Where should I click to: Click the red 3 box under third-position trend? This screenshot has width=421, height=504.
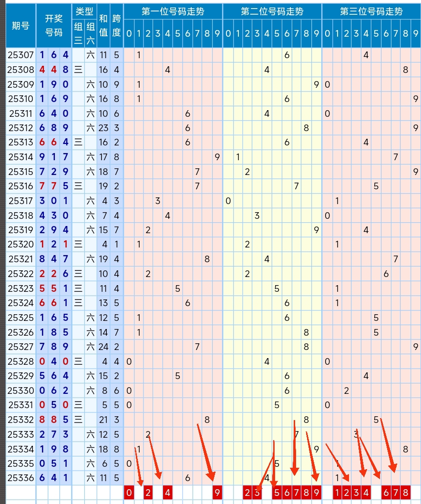point(356,493)
